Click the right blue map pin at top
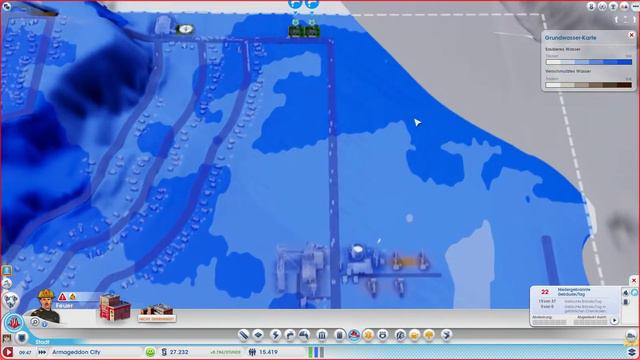Image resolution: width=640 pixels, height=360 pixels. click(x=312, y=4)
